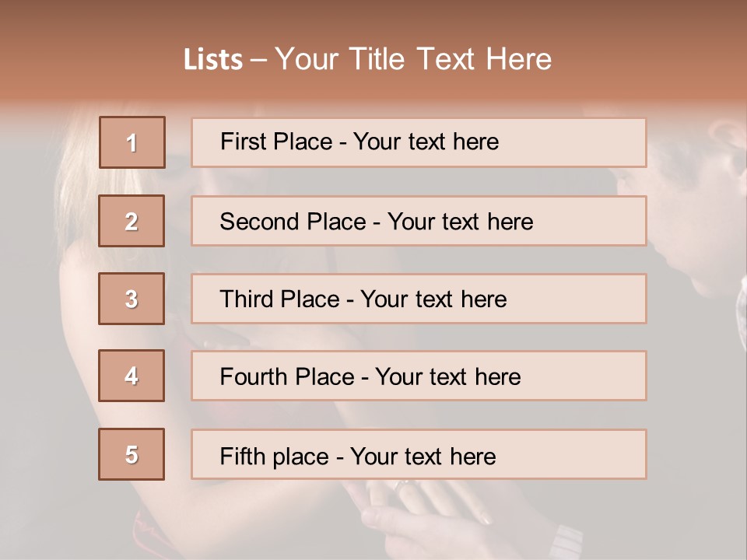
Task: Select the 'Fifth place' text box
Action: click(419, 455)
